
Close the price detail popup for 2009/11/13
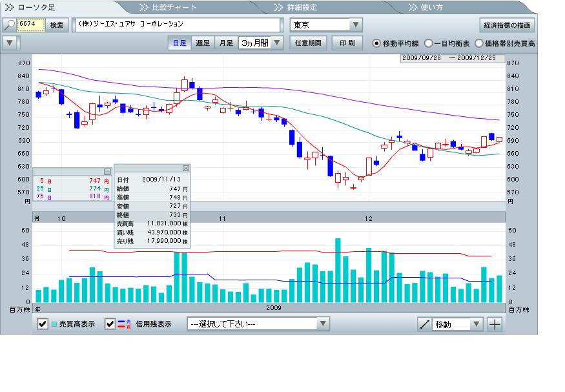186,168
